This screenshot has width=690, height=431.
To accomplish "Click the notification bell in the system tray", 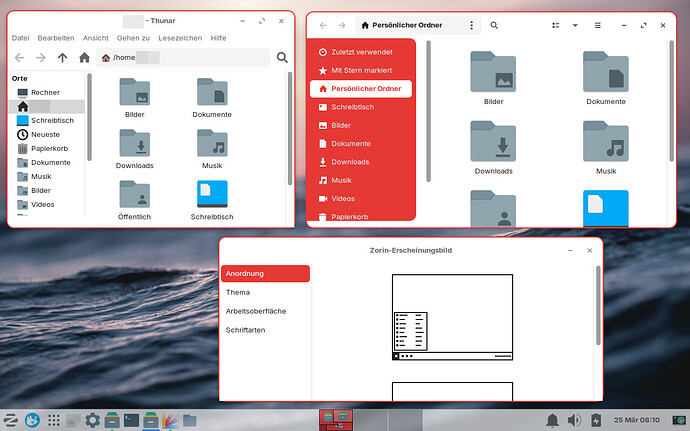I will 552,420.
